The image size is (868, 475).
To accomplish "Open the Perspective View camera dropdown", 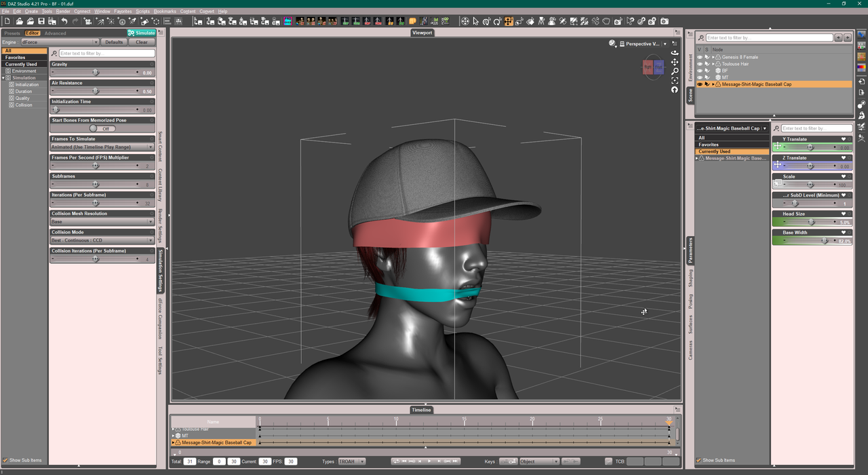I will (644, 43).
